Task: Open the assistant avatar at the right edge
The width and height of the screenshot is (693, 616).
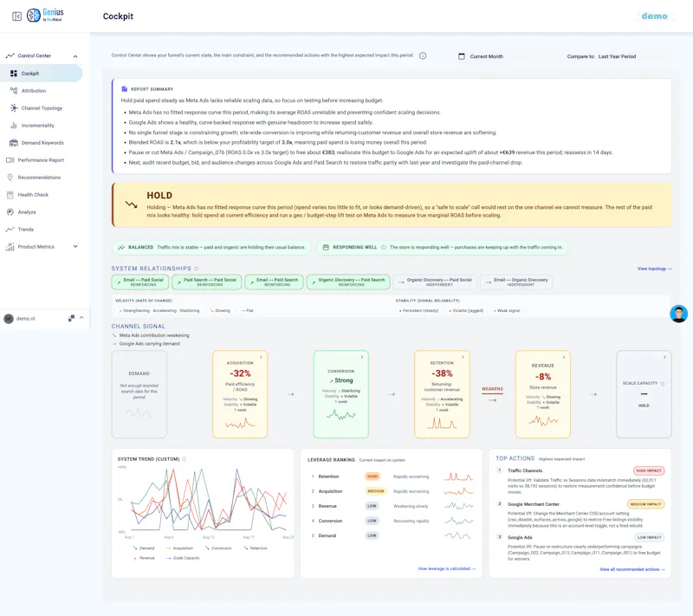Action: click(678, 314)
